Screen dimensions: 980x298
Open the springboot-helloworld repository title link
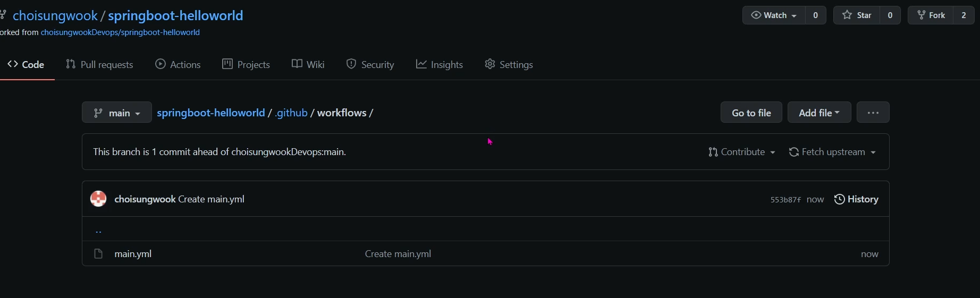tap(175, 15)
